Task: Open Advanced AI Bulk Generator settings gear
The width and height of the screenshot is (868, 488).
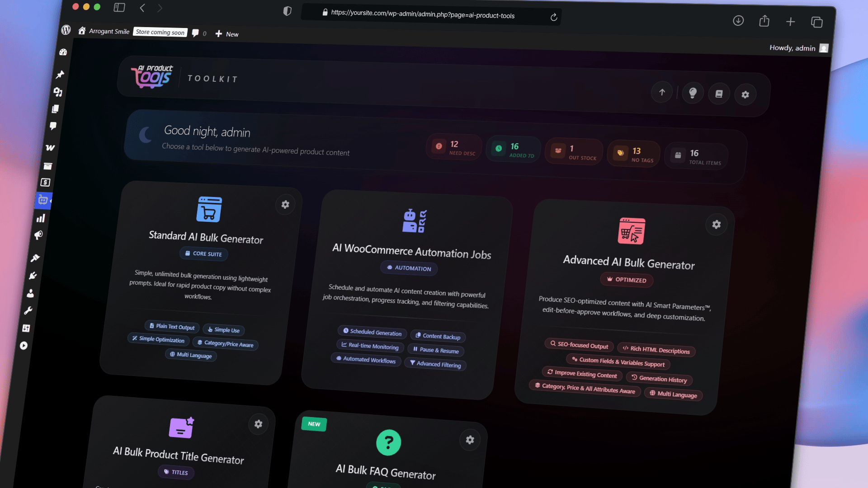Action: coord(717,225)
